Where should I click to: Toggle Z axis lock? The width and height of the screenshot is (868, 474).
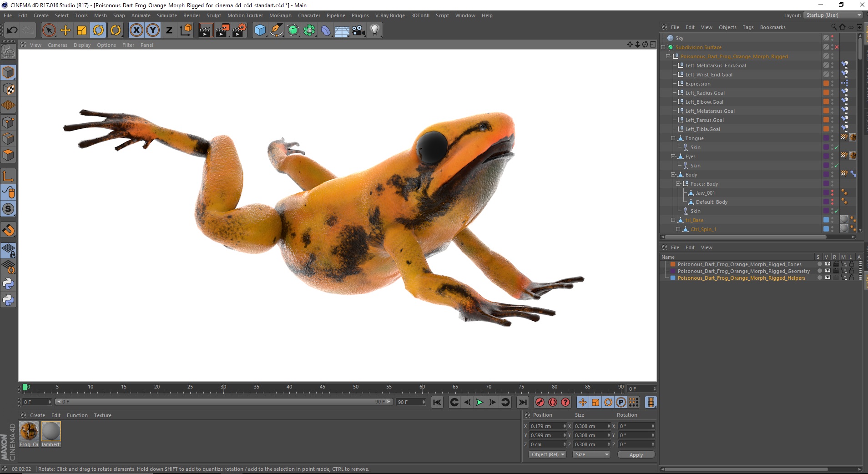pyautogui.click(x=169, y=30)
